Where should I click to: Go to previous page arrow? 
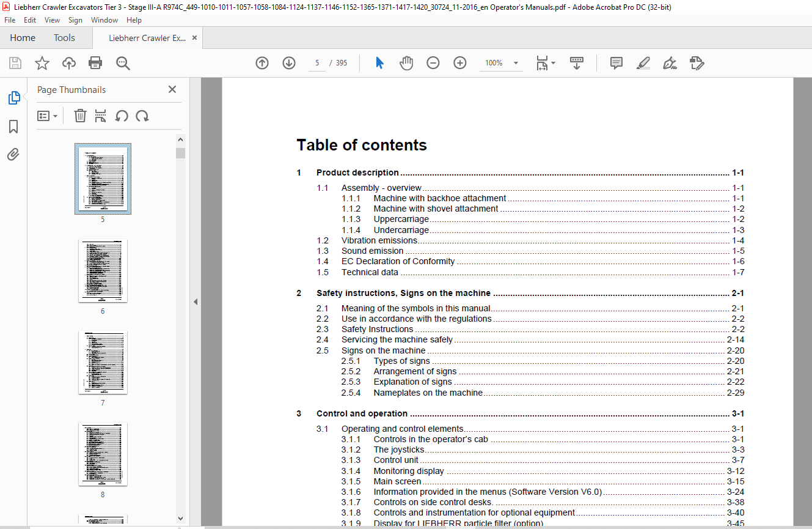(x=262, y=63)
